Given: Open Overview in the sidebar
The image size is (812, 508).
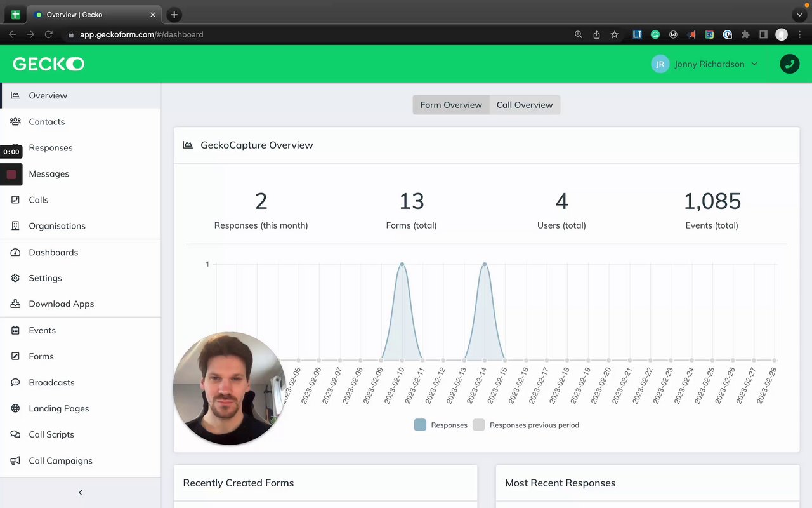Looking at the screenshot, I should click(81, 95).
